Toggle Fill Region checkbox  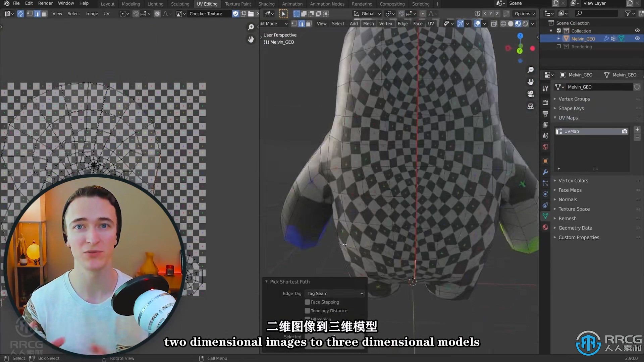pos(308,319)
